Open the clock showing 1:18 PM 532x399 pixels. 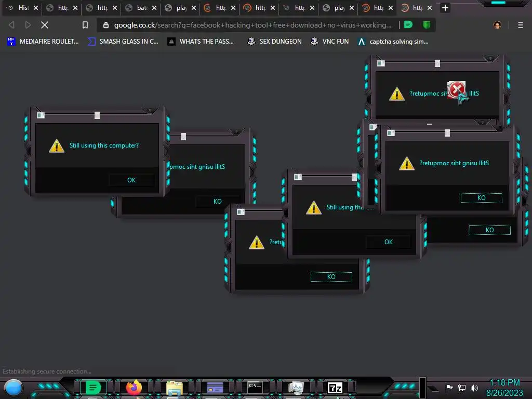(504, 388)
